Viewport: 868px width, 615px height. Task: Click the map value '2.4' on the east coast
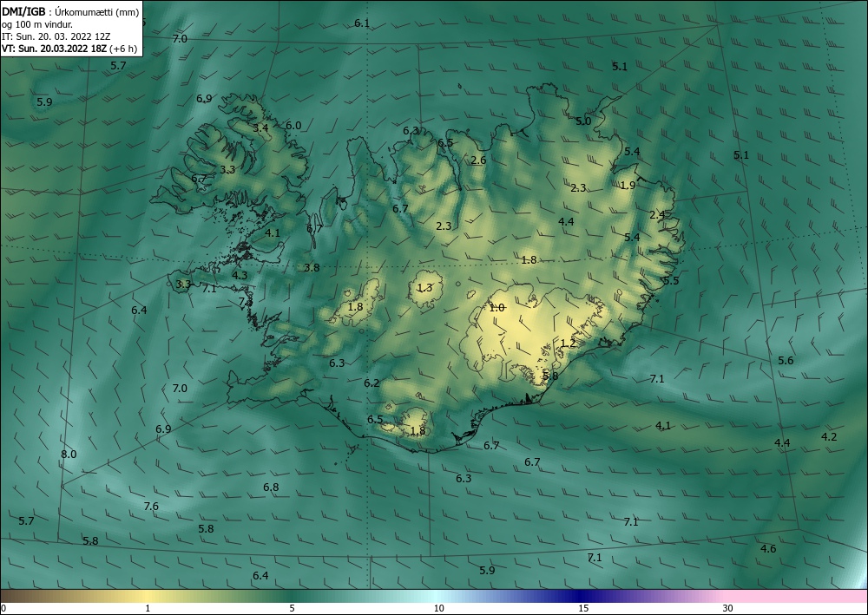(x=657, y=214)
